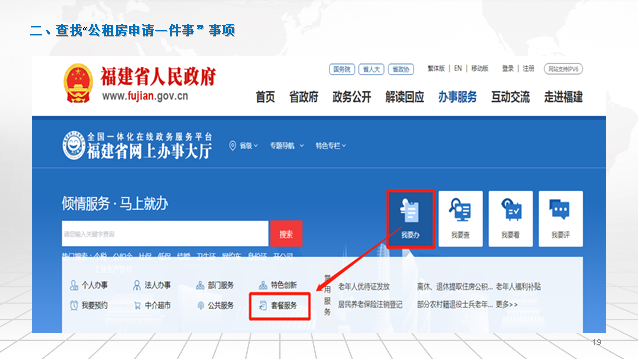Open 老年人优待证发放 link

point(364,287)
